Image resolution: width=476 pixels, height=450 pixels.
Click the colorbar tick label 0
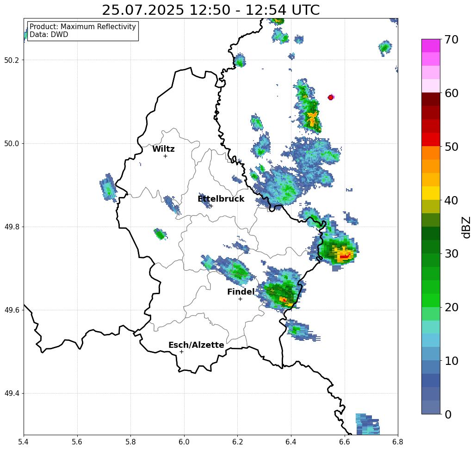point(448,414)
